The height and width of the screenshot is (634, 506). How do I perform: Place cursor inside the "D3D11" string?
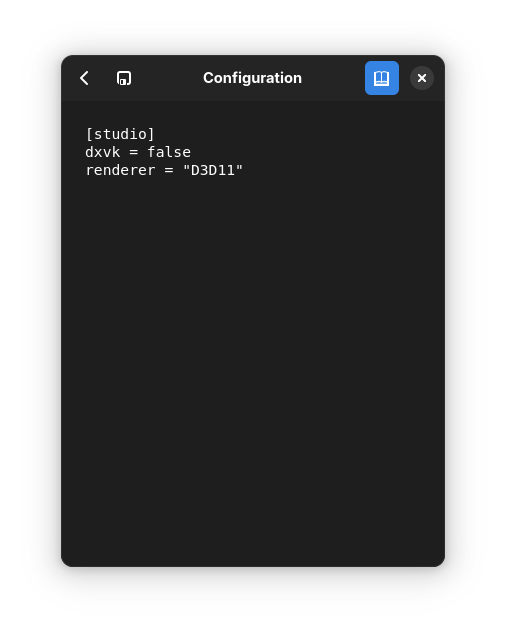[213, 171]
